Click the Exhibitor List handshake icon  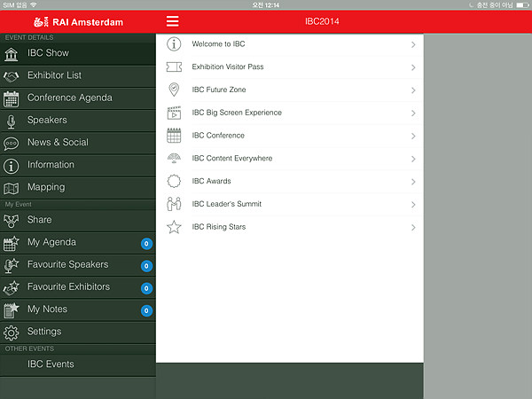(12, 76)
